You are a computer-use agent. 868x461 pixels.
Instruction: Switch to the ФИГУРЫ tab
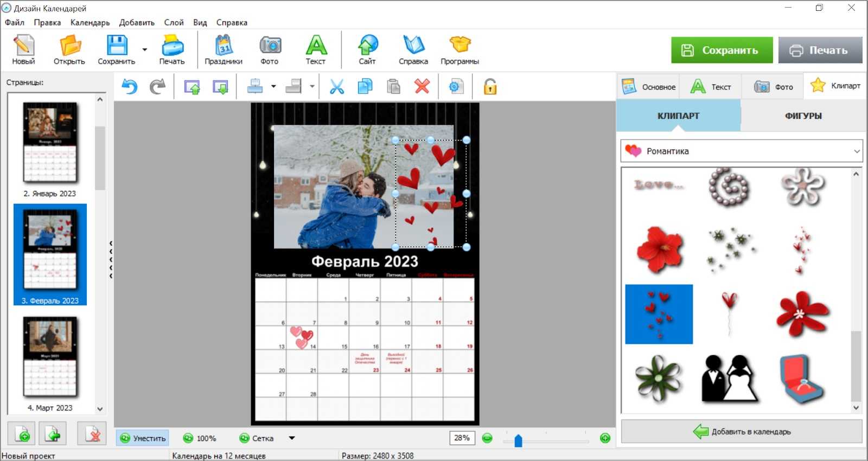pyautogui.click(x=803, y=116)
